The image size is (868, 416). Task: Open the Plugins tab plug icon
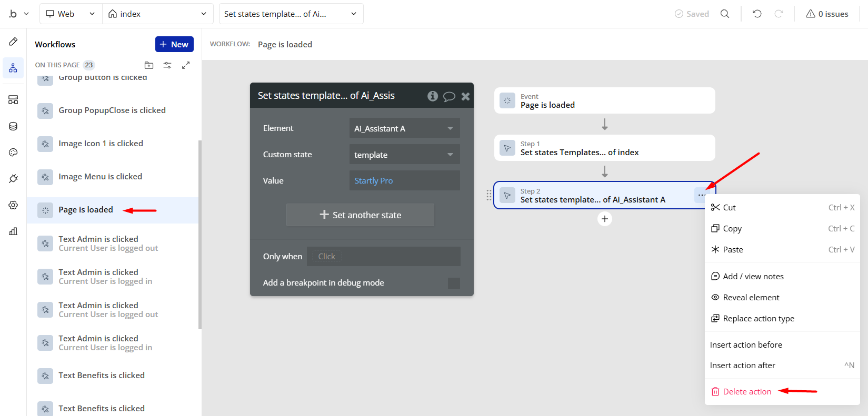13,179
